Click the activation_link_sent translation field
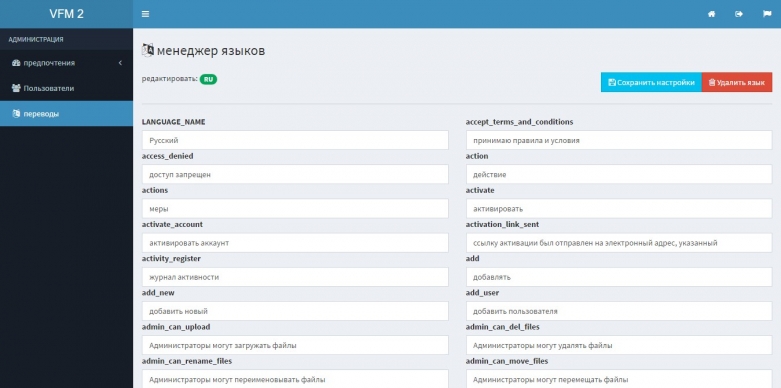Image resolution: width=781 pixels, height=388 pixels. [x=619, y=243]
